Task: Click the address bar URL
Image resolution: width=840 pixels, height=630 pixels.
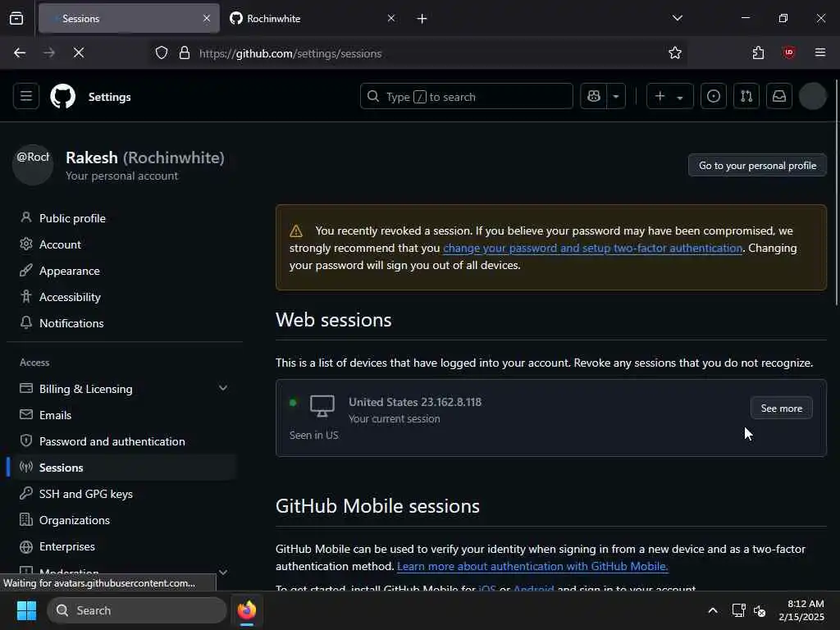Action: coord(290,53)
